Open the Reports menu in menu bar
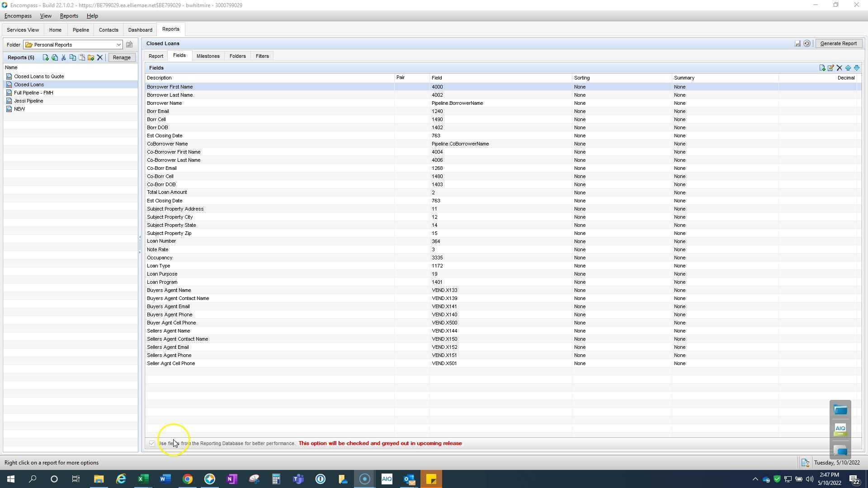Viewport: 868px width, 488px height. click(69, 16)
